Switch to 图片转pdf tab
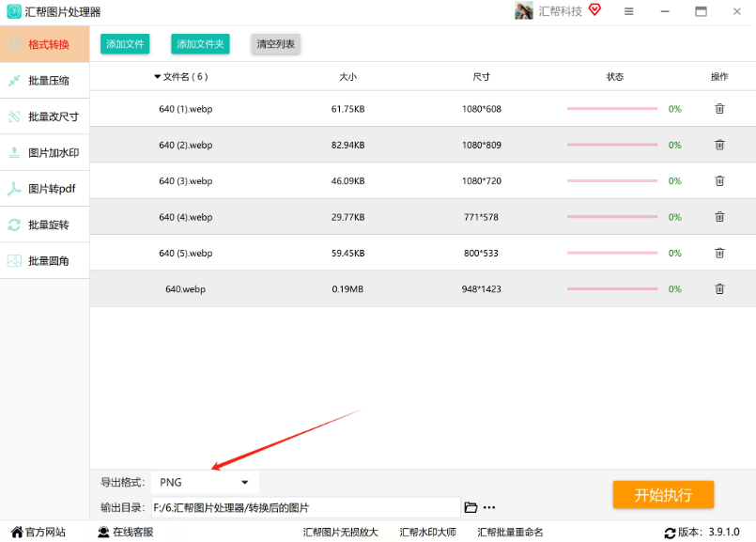This screenshot has height=542, width=756. (x=44, y=189)
